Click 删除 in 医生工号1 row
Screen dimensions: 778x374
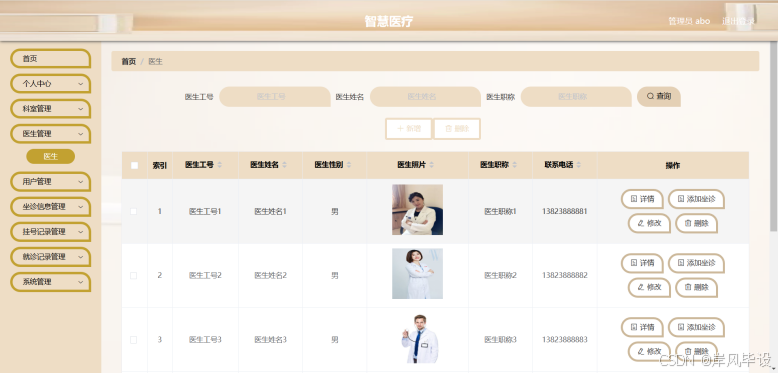point(696,223)
